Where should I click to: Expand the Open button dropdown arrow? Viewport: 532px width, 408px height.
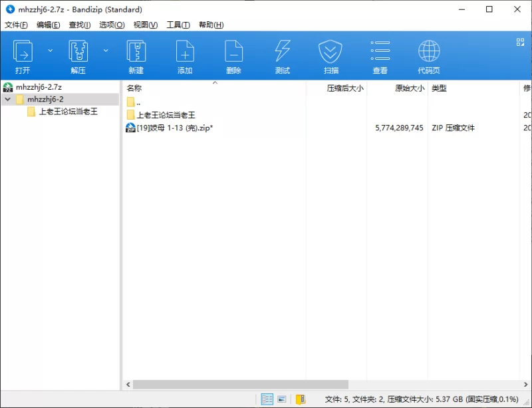51,51
